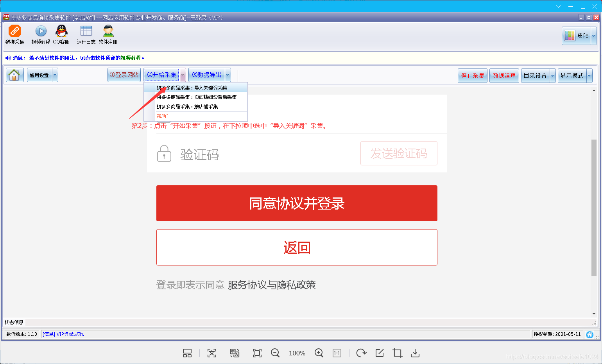Select the crop tool icon
602x364 pixels.
[398, 353]
